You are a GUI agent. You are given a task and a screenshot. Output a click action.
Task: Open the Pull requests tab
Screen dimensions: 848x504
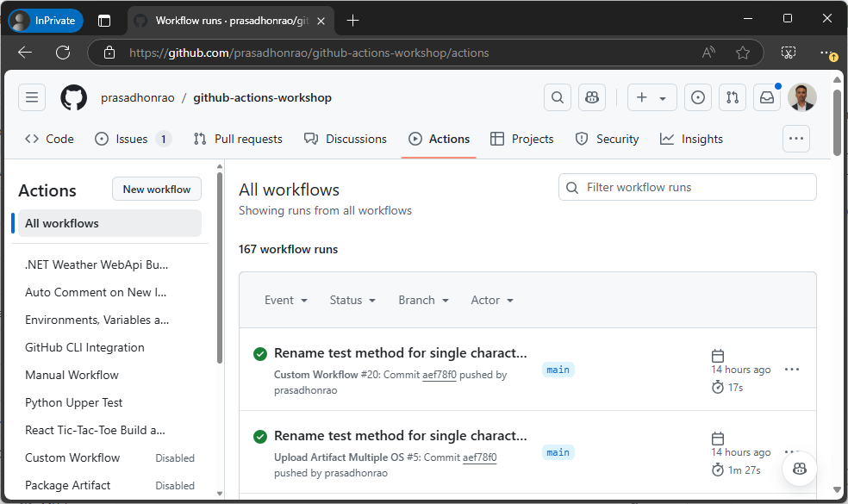(238, 139)
